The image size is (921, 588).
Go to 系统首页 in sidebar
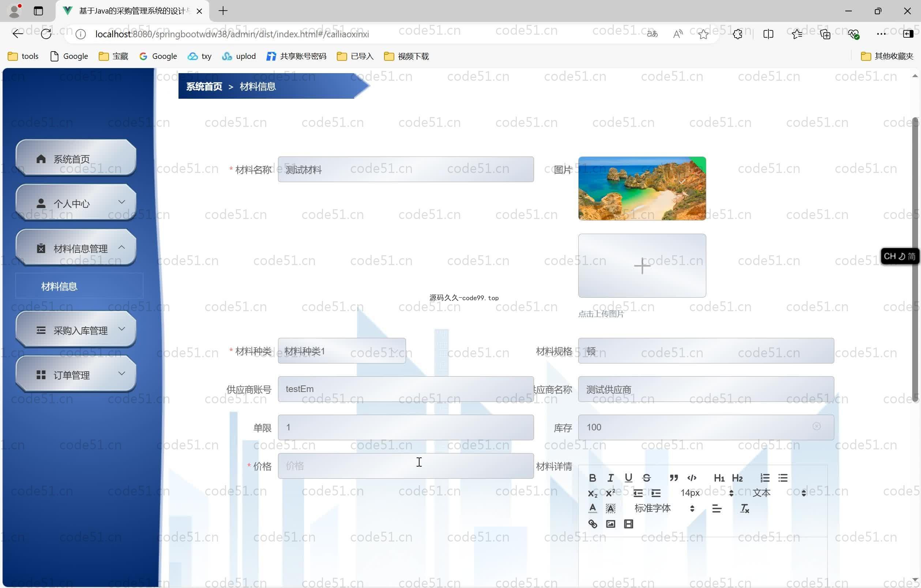76,158
